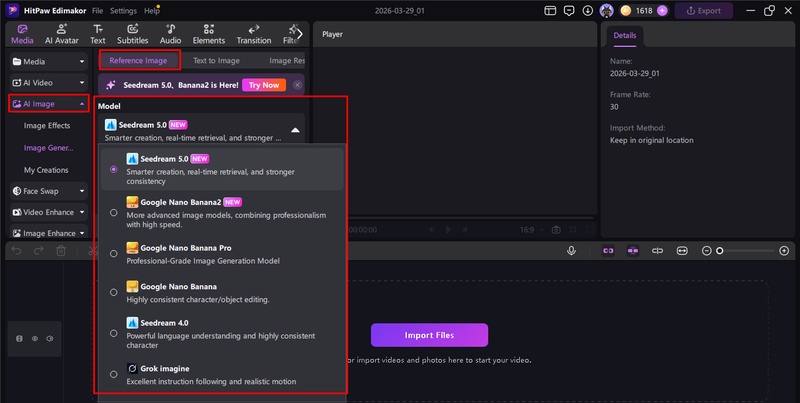Switch to the Text to Image tab
The width and height of the screenshot is (800, 403).
click(214, 60)
